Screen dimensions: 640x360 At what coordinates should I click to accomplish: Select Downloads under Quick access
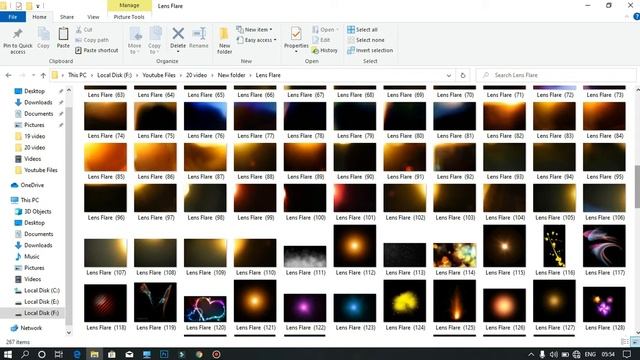pos(38,102)
